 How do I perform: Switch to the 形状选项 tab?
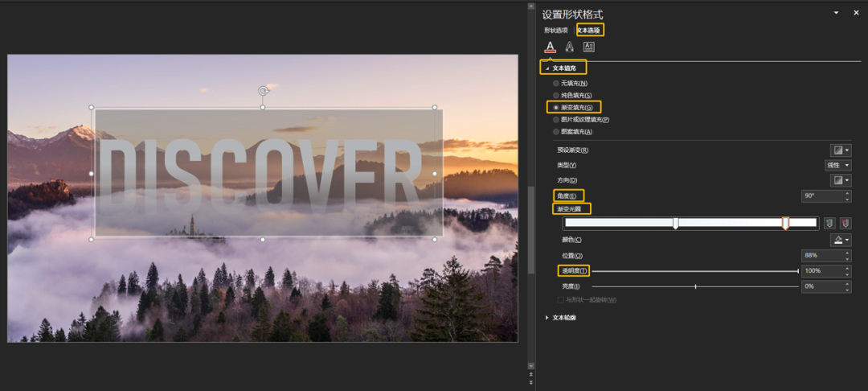[x=555, y=31]
